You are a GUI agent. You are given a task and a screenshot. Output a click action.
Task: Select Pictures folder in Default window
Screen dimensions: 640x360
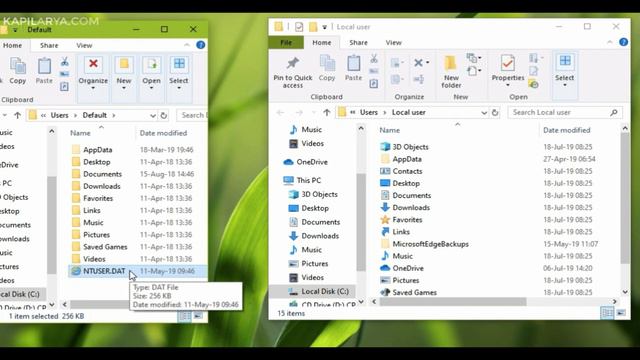coord(96,235)
